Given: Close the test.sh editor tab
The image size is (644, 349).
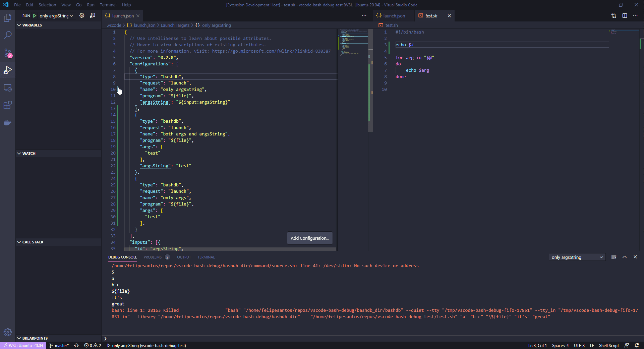Looking at the screenshot, I should 449,16.
